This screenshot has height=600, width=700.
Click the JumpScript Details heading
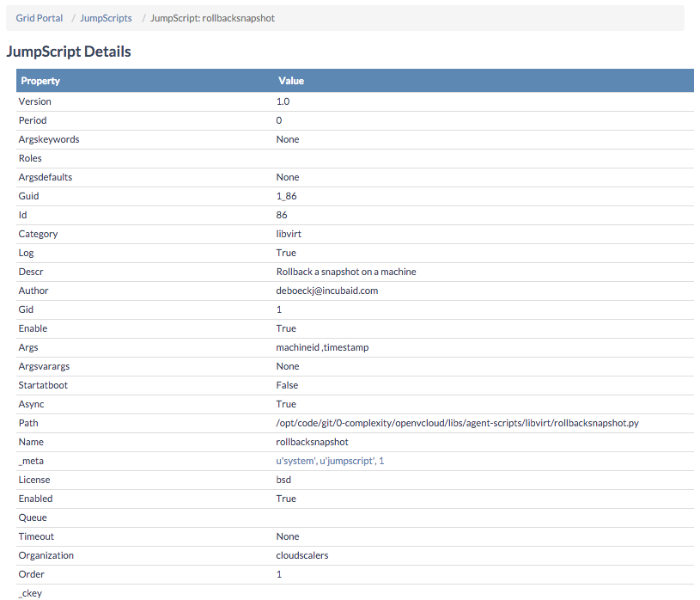69,52
